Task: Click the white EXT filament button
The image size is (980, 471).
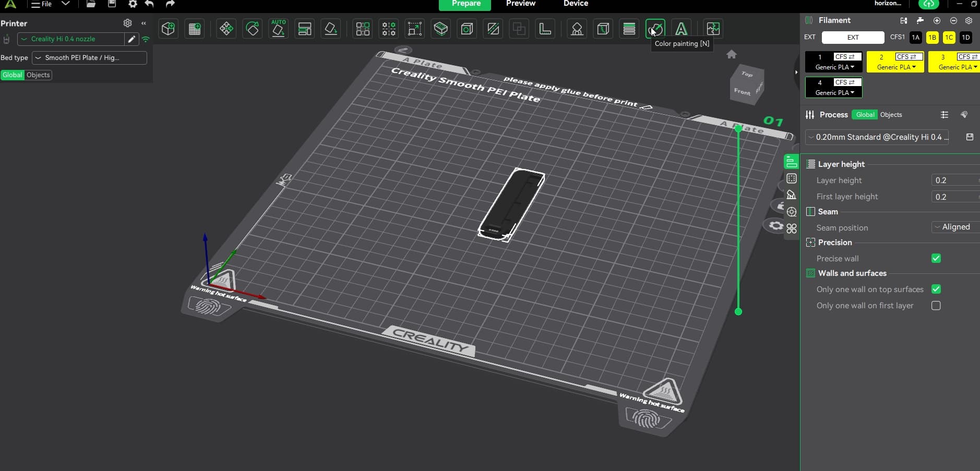Action: pyautogui.click(x=853, y=38)
